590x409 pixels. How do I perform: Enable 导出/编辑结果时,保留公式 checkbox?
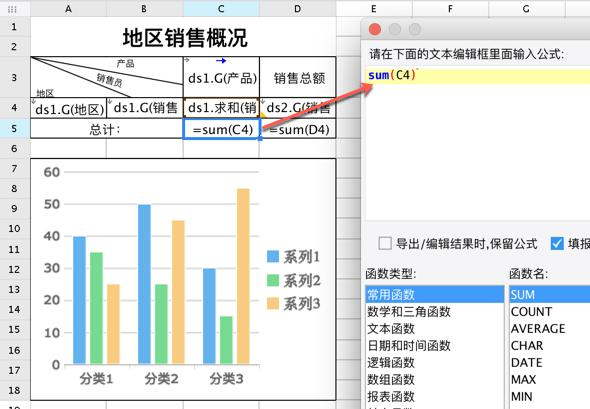(385, 243)
